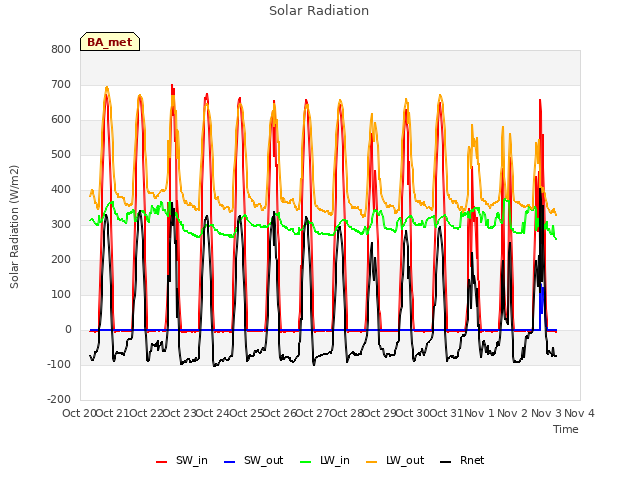Click the 300 y-axis tick label
The width and height of the screenshot is (640, 480).
(61, 224)
